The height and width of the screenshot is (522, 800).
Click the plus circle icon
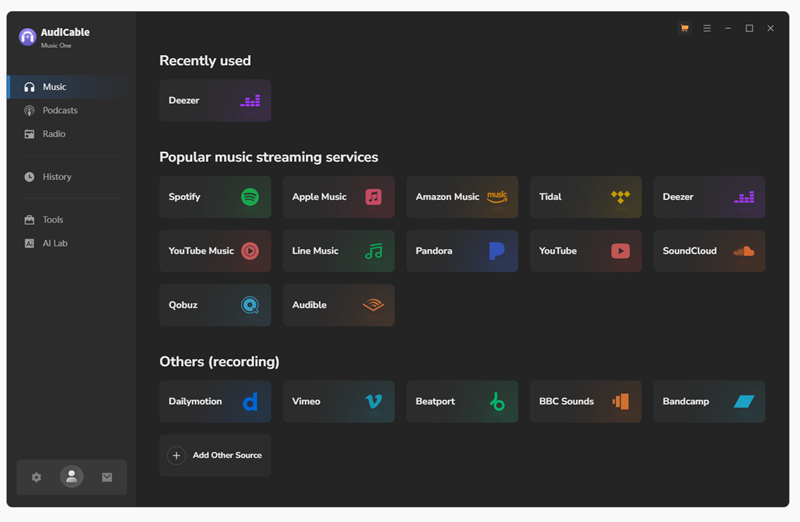(x=177, y=456)
